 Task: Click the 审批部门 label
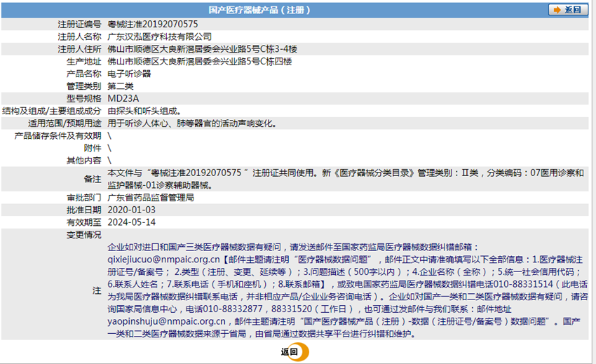click(x=84, y=197)
